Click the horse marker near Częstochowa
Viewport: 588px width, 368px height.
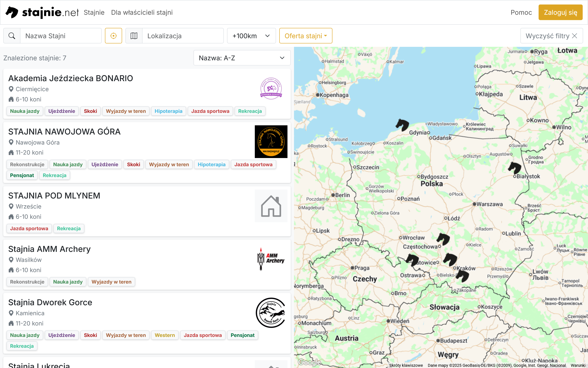coord(443,239)
